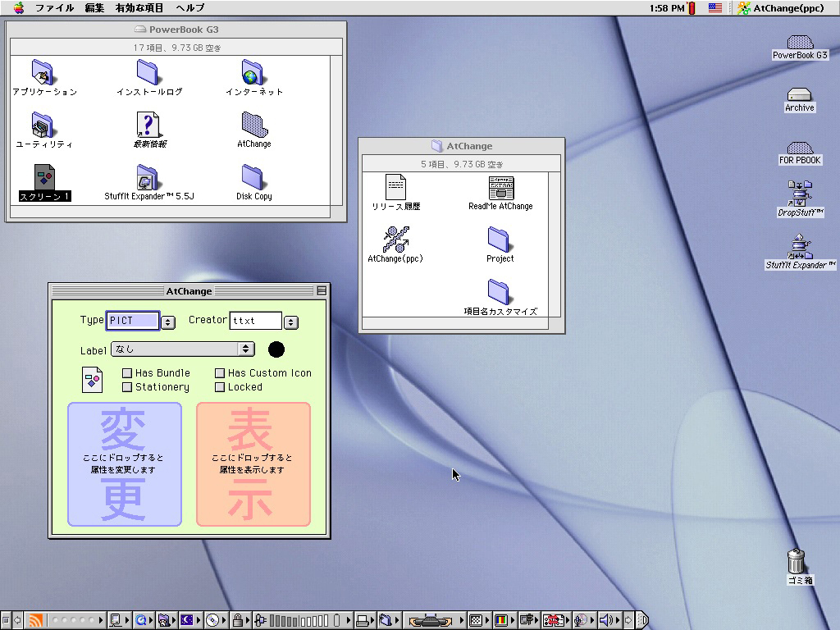This screenshot has height=630, width=840.
Task: Open the Apple menu
Action: pos(19,8)
